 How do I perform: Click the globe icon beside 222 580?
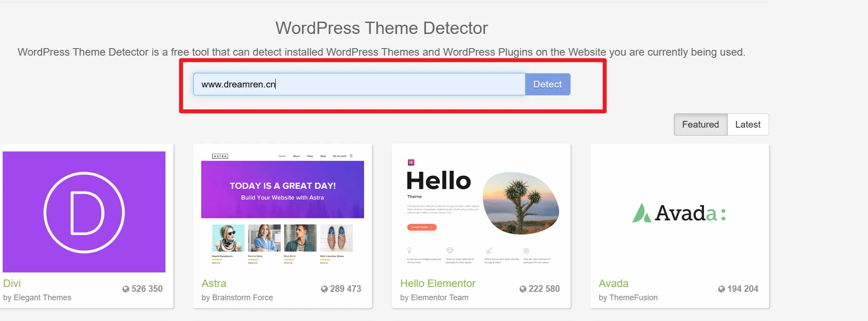[523, 289]
